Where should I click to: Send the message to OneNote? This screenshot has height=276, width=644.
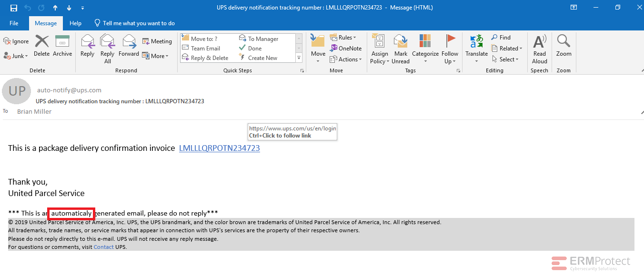(346, 48)
